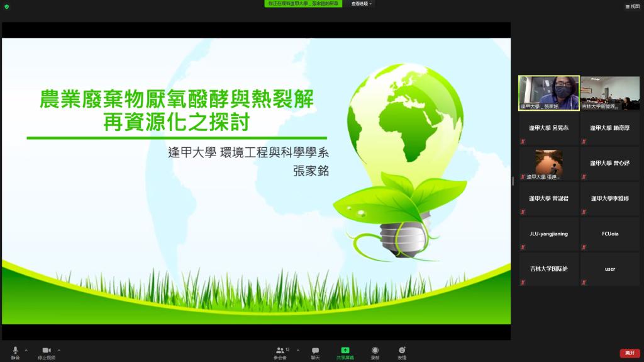Mute the microphone using the 静音 icon
Screen dimensions: 644x362
[15, 350]
